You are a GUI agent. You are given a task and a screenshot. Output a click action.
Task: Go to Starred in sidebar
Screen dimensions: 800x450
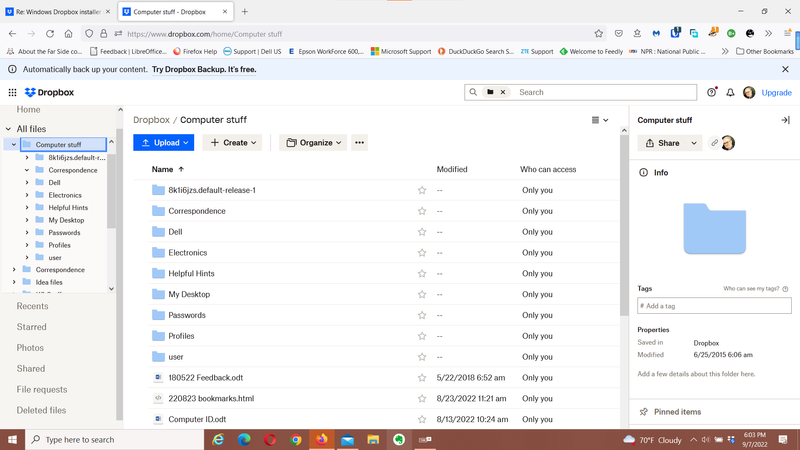pyautogui.click(x=32, y=327)
